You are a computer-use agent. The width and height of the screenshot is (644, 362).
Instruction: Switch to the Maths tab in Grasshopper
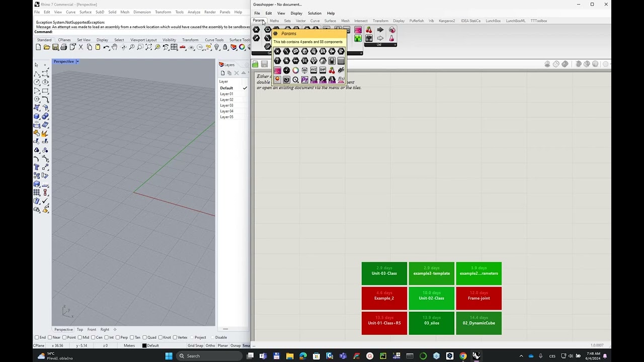pos(274,21)
